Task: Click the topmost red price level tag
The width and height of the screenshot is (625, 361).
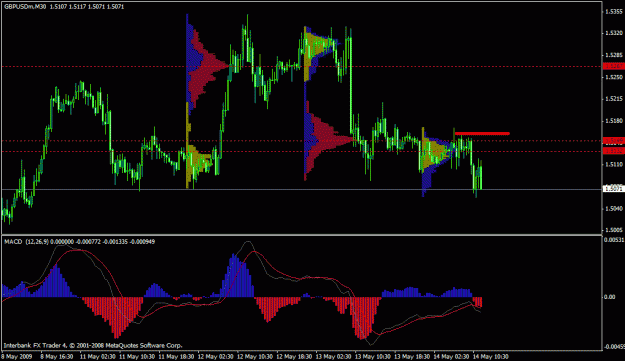Action: coord(613,66)
